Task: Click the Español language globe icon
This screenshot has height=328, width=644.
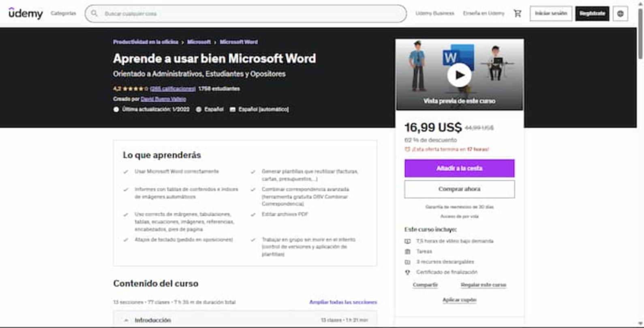Action: coord(199,109)
